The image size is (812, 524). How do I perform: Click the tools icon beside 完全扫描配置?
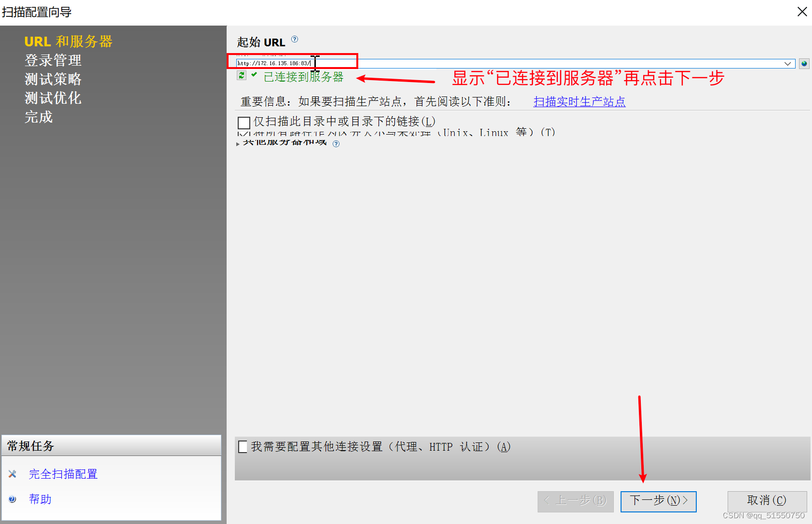(13, 474)
